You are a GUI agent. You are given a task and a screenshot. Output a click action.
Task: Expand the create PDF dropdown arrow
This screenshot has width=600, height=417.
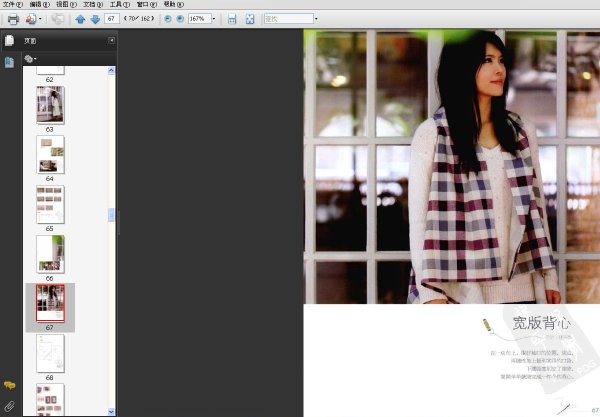coord(40,19)
